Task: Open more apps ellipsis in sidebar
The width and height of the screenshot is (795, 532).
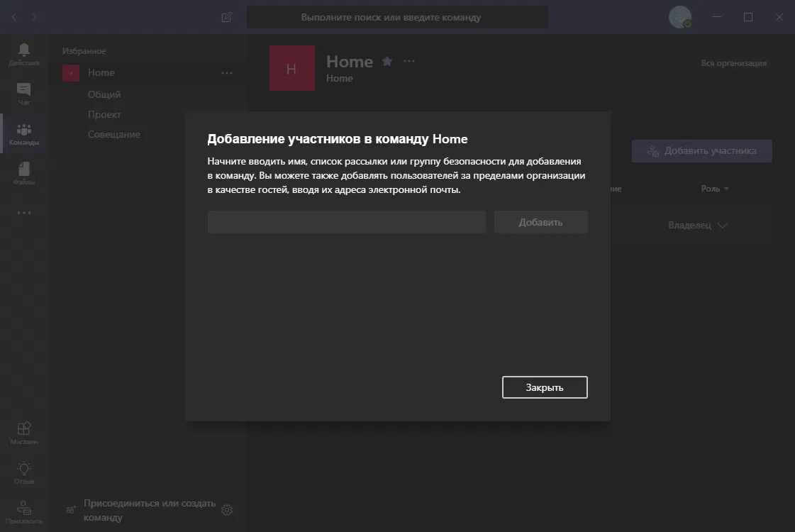Action: point(24,213)
